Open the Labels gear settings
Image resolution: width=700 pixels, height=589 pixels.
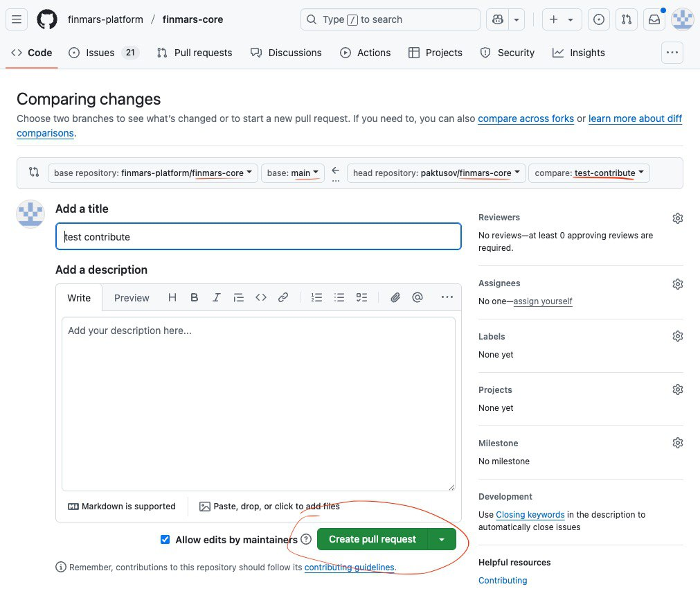[x=678, y=336]
